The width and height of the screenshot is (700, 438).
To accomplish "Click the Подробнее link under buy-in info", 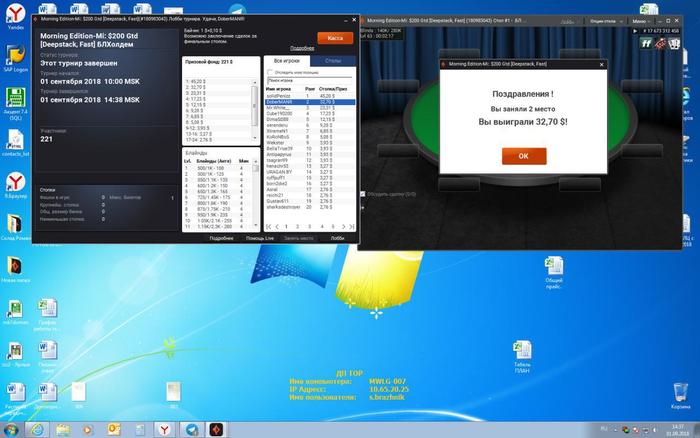I will coord(302,48).
